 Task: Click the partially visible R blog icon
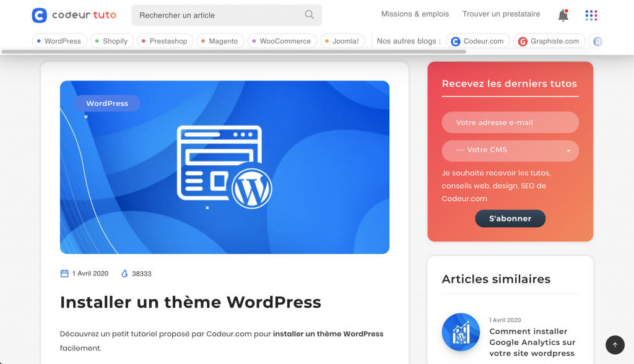pyautogui.click(x=597, y=41)
